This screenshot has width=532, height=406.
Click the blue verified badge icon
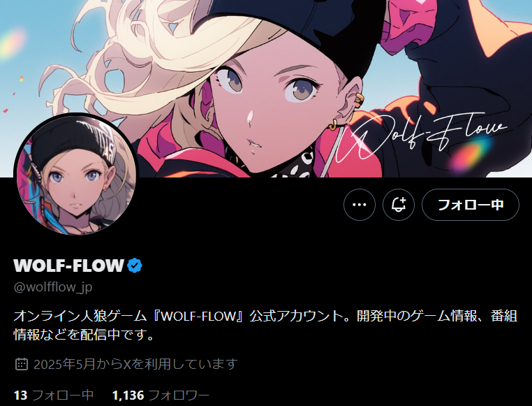pos(135,266)
